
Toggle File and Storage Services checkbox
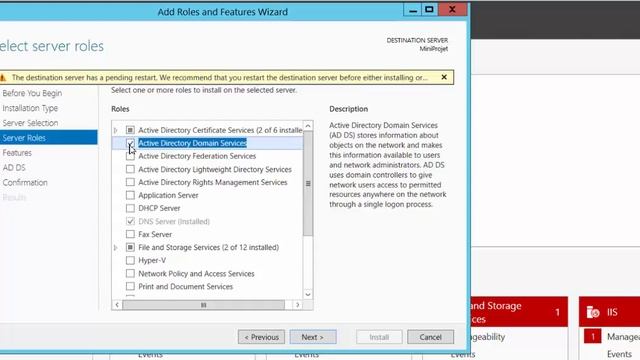click(x=130, y=247)
